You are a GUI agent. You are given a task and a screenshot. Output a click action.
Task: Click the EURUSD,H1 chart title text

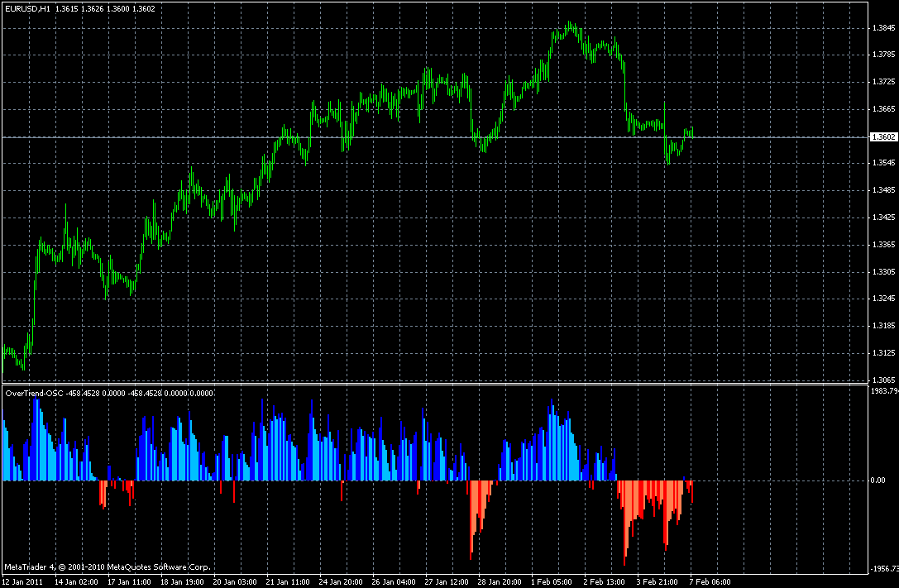tap(27, 8)
